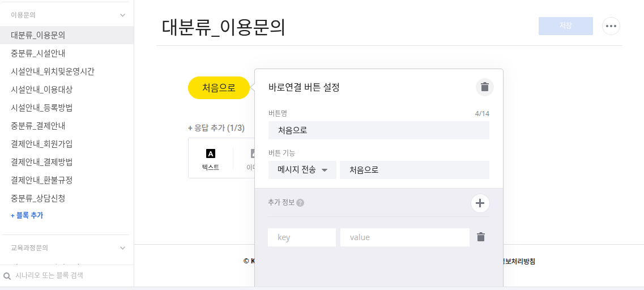The height and width of the screenshot is (290, 644).
Task: Click the plus icon to add 추가 정보
Action: click(480, 203)
